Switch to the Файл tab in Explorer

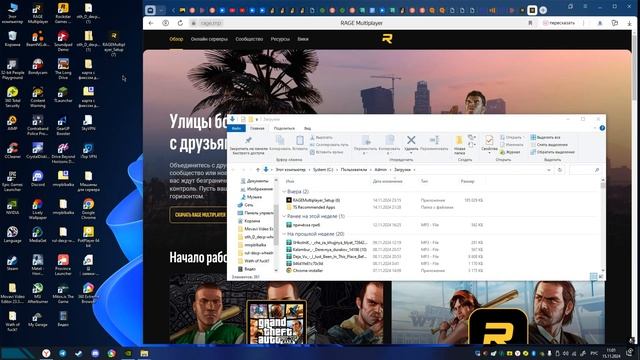(236, 128)
